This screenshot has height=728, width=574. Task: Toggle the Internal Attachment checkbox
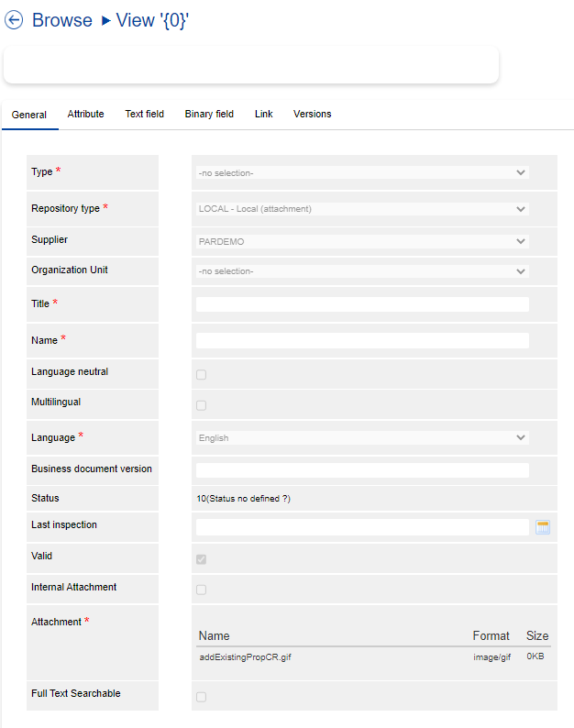pos(201,590)
